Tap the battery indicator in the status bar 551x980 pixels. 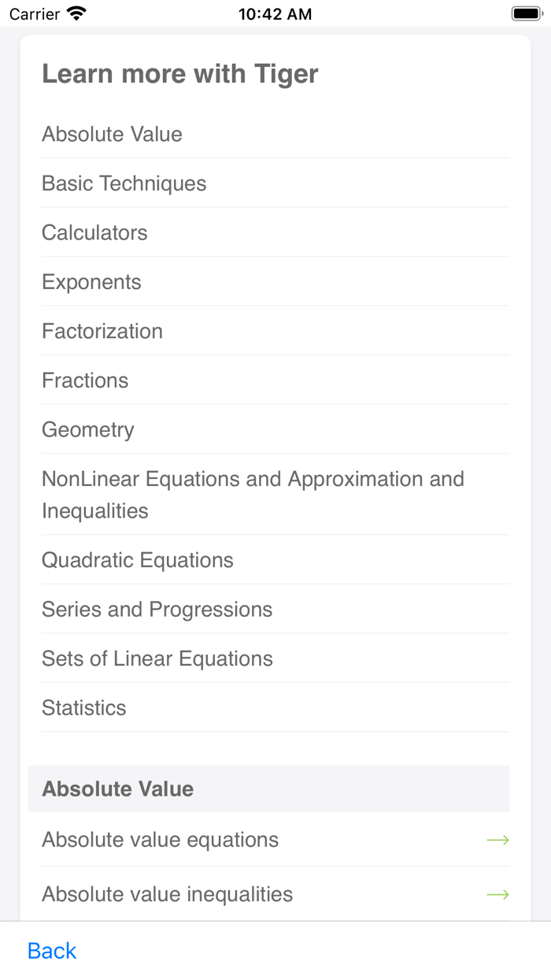coord(526,13)
